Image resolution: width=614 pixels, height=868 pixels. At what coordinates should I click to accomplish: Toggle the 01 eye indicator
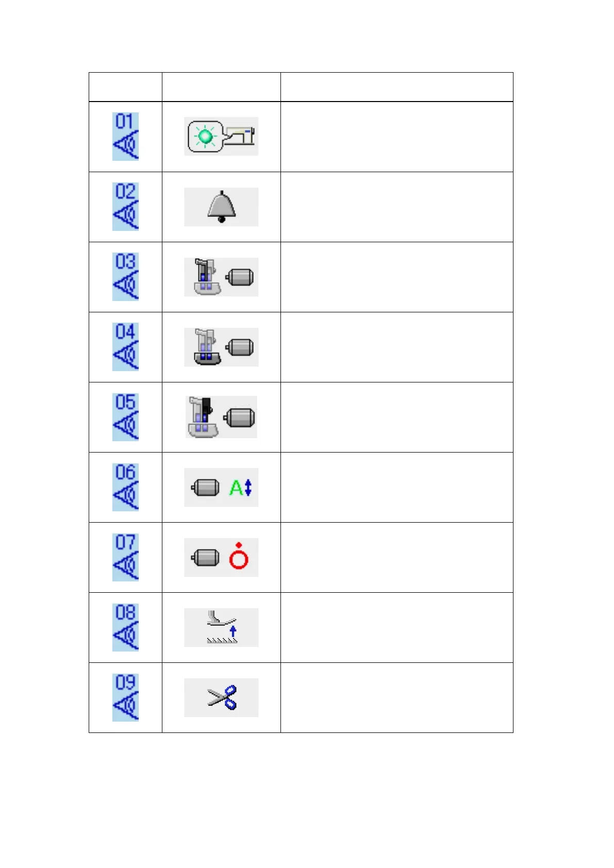125,137
